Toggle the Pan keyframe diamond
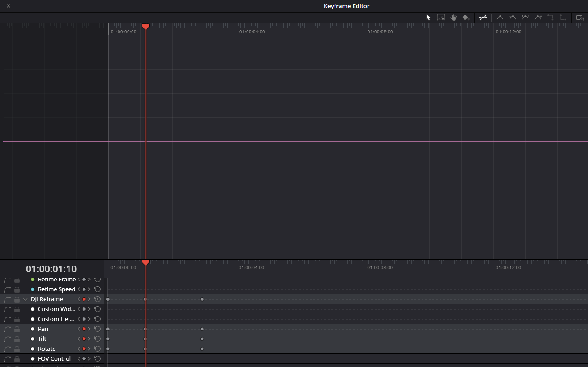The image size is (588, 367). (84, 329)
